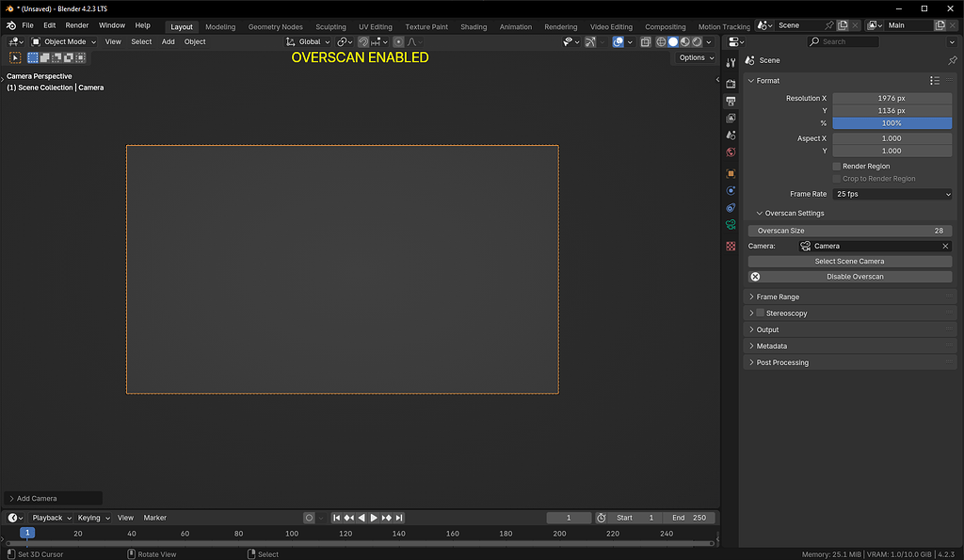Play the animation forward
Viewport: 964px width, 560px height.
[x=374, y=518]
